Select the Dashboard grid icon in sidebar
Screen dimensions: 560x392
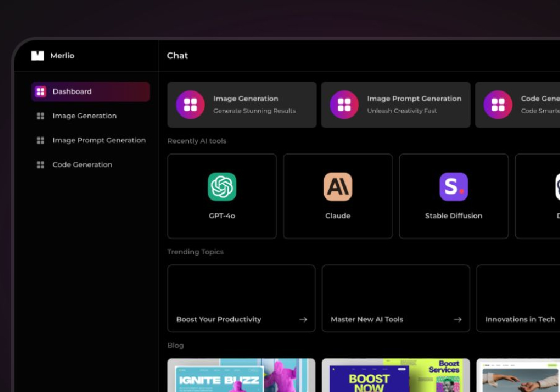pos(40,92)
